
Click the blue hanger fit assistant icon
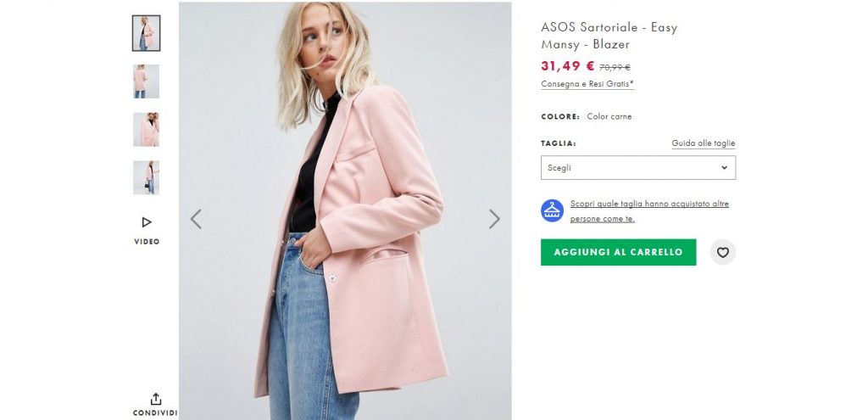[552, 210]
